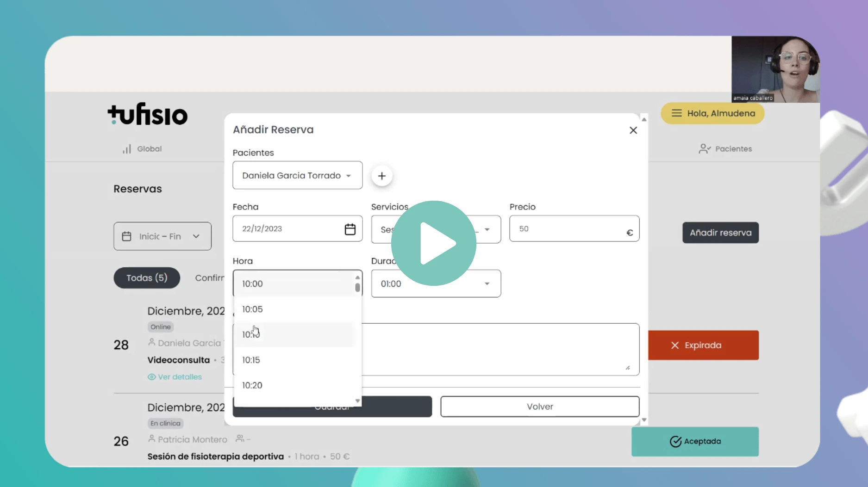The width and height of the screenshot is (868, 487).
Task: Click the group icon beside Patricia Montero
Action: pyautogui.click(x=240, y=438)
